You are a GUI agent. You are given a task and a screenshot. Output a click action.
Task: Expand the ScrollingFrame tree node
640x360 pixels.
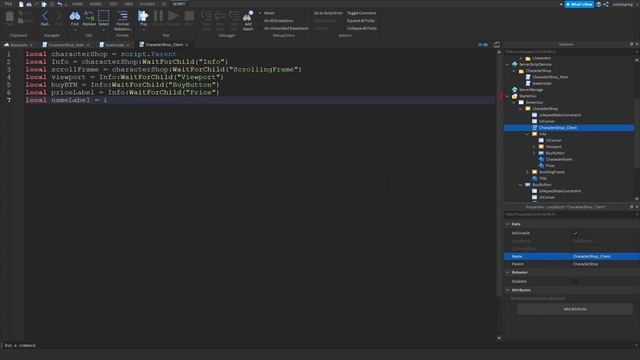click(x=527, y=172)
